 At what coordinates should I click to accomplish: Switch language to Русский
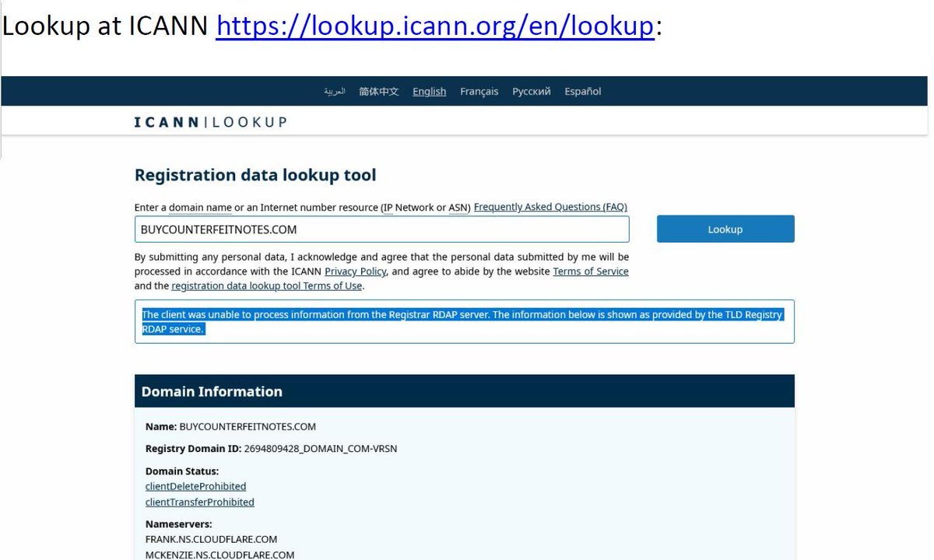532,92
